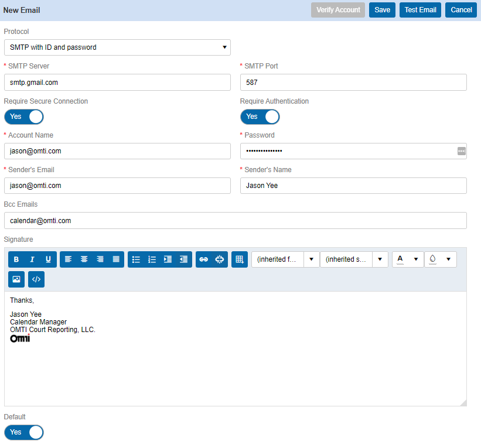Open the inherited font size dropdown

[x=380, y=259]
